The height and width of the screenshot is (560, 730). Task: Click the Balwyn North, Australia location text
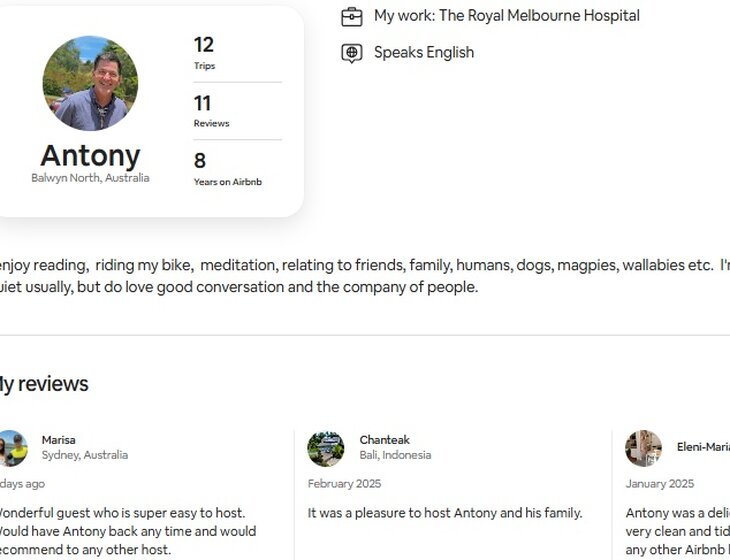pos(90,178)
